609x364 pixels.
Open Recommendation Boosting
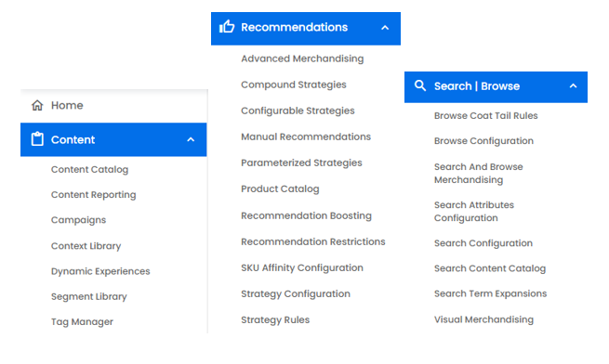[x=307, y=215]
